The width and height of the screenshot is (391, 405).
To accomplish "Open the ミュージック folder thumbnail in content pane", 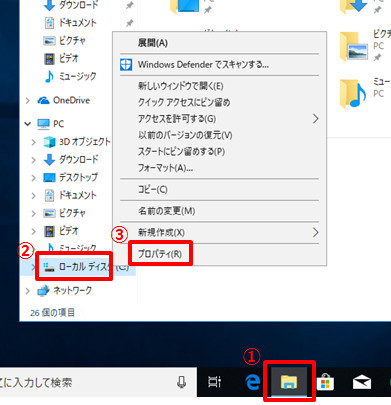I will point(354,94).
